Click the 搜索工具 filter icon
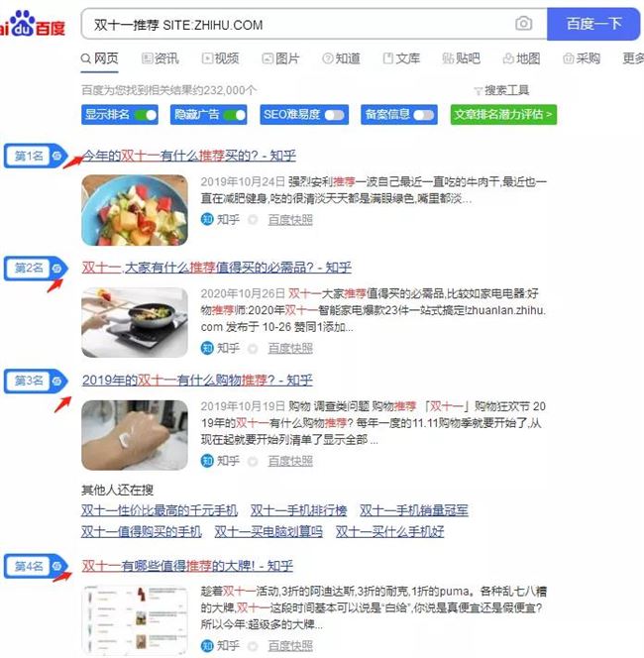This screenshot has height=658, width=644. [479, 90]
